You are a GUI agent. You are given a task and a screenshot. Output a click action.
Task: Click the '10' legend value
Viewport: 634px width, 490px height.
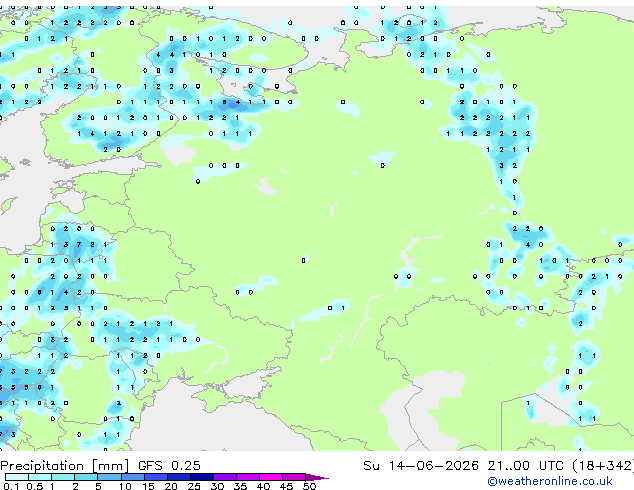(x=125, y=486)
